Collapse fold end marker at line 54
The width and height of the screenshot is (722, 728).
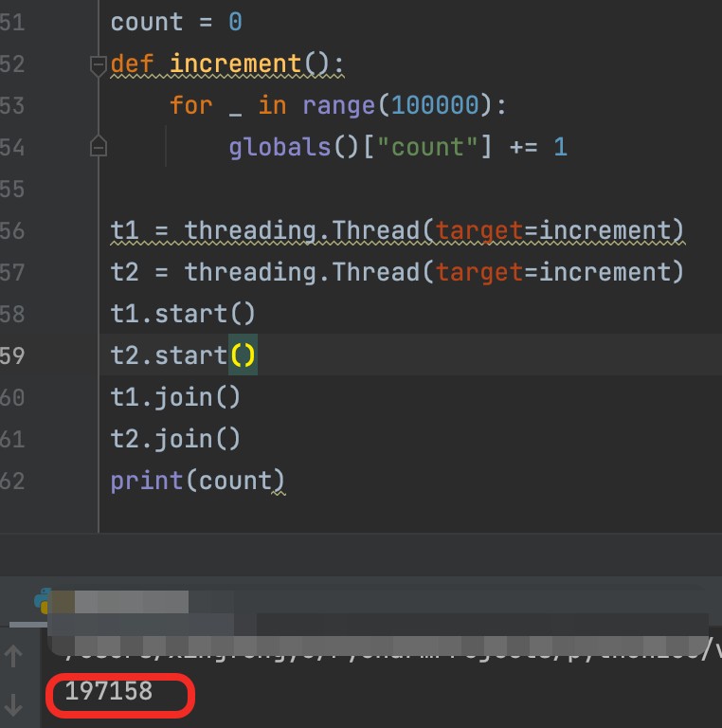[99, 146]
